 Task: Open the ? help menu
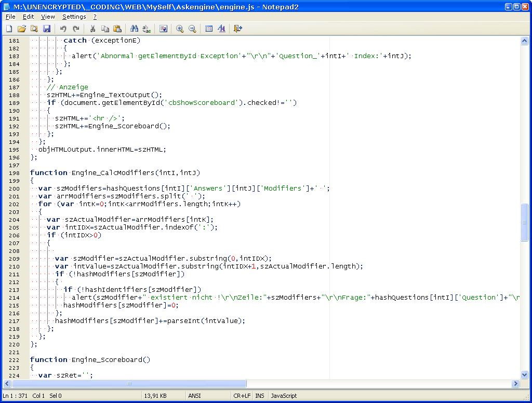pyautogui.click(x=95, y=17)
